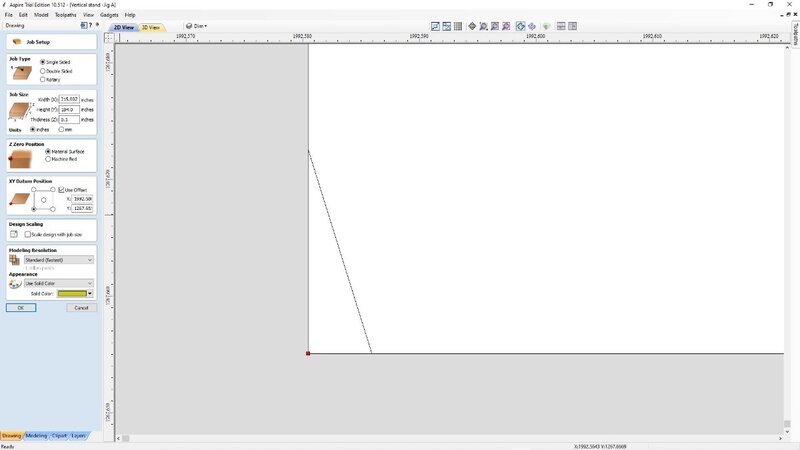Click the green shaded model icon in toolbar
Screen dimensions: 800x450
click(546, 26)
